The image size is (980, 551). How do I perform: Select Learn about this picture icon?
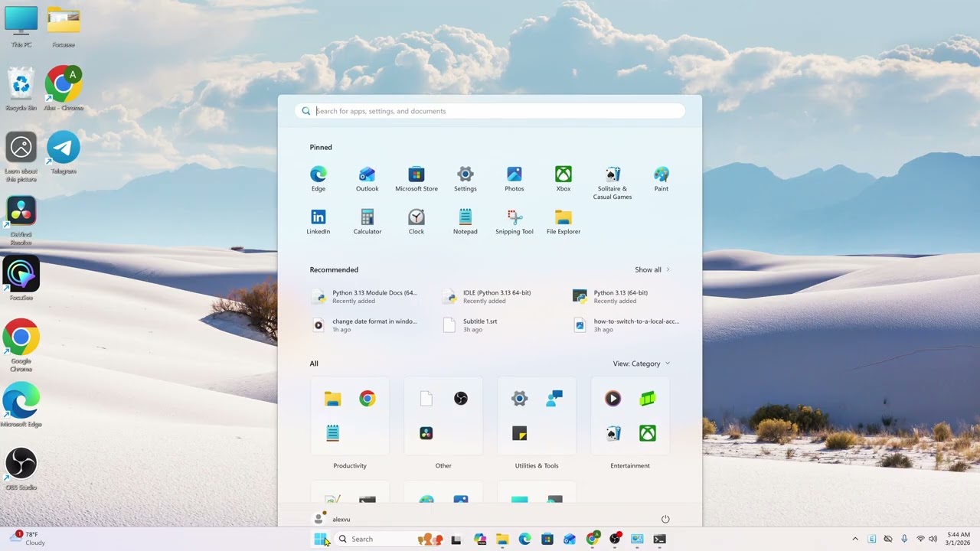pyautogui.click(x=21, y=157)
